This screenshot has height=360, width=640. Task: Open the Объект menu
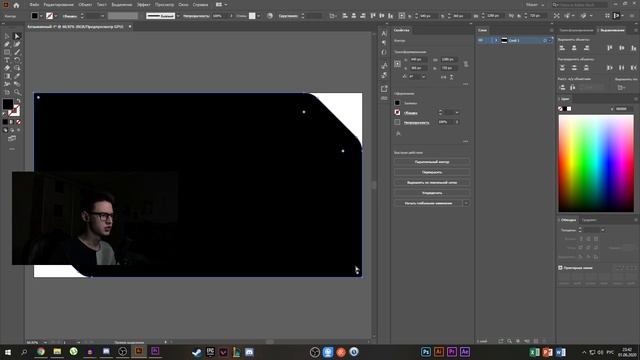(x=85, y=5)
